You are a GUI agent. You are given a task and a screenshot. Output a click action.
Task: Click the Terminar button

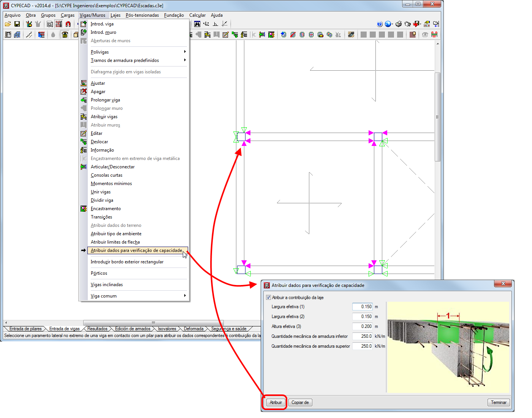(498, 402)
